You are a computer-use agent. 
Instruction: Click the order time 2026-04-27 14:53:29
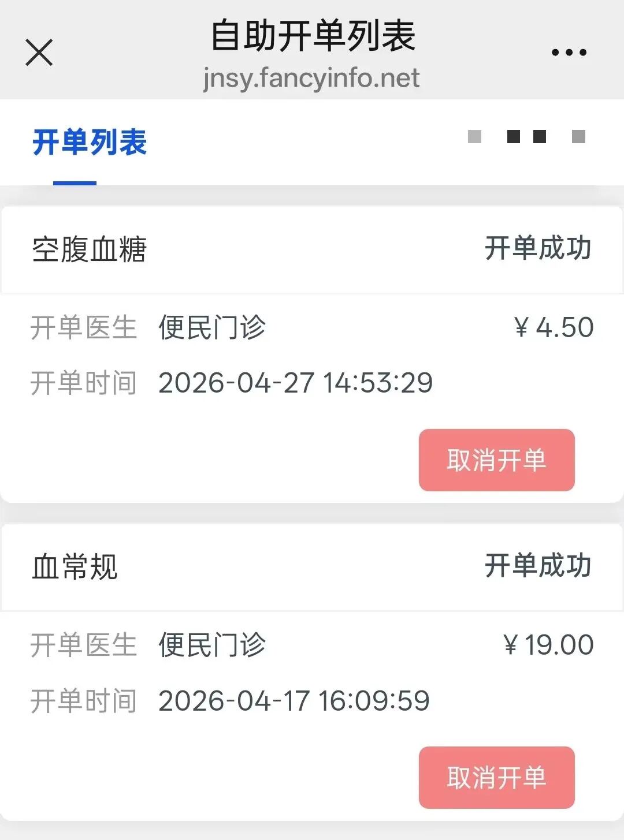295,383
